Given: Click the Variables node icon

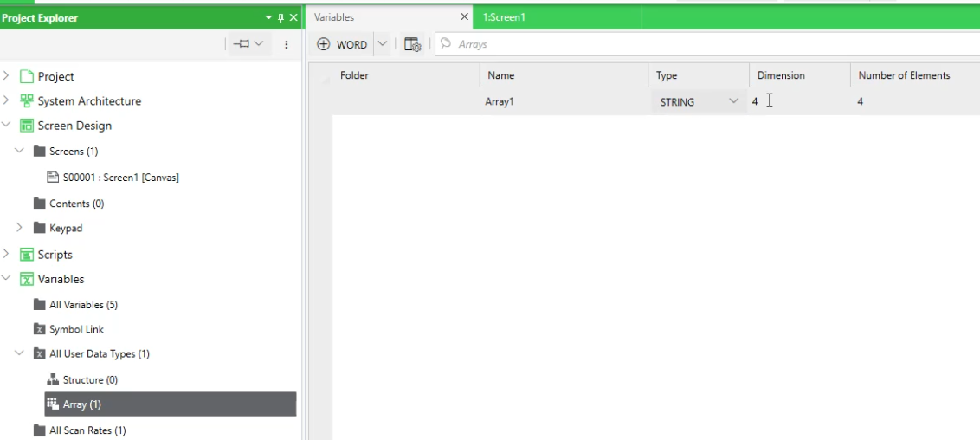Looking at the screenshot, I should click(x=26, y=280).
